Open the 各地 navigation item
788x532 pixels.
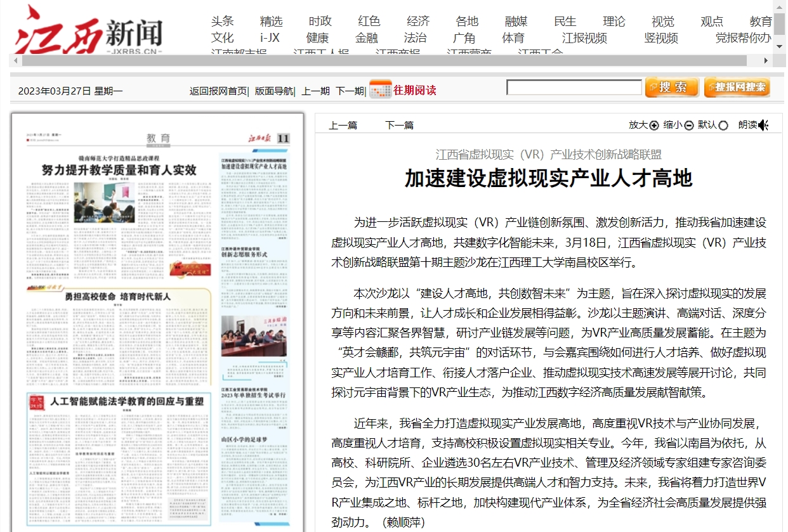tap(467, 22)
